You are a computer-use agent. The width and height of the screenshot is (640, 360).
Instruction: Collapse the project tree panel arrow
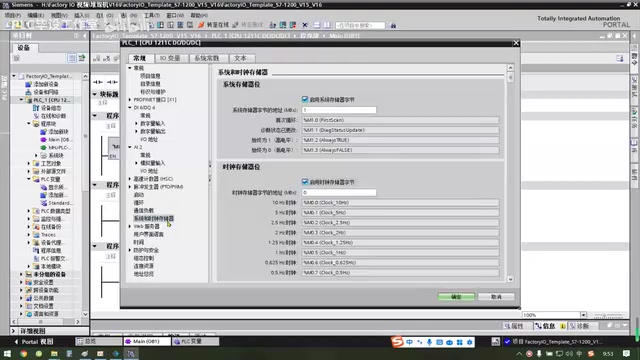pos(84,36)
